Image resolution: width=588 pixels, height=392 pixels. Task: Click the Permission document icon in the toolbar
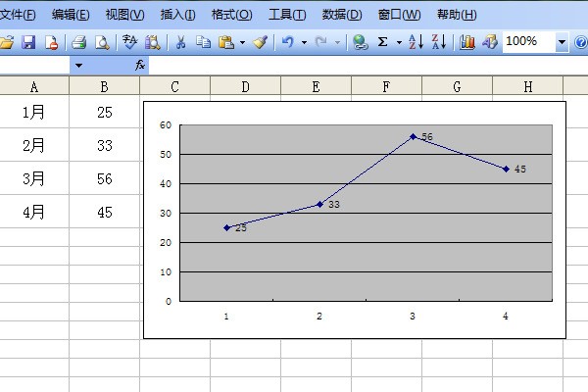[x=51, y=42]
